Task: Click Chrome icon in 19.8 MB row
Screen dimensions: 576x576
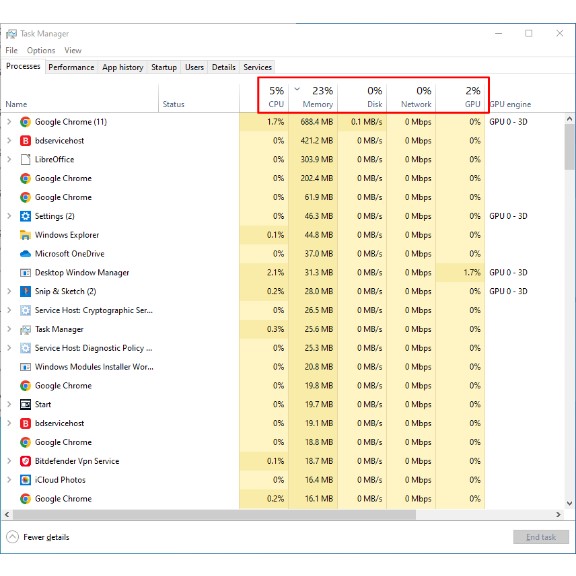Action: [x=25, y=386]
